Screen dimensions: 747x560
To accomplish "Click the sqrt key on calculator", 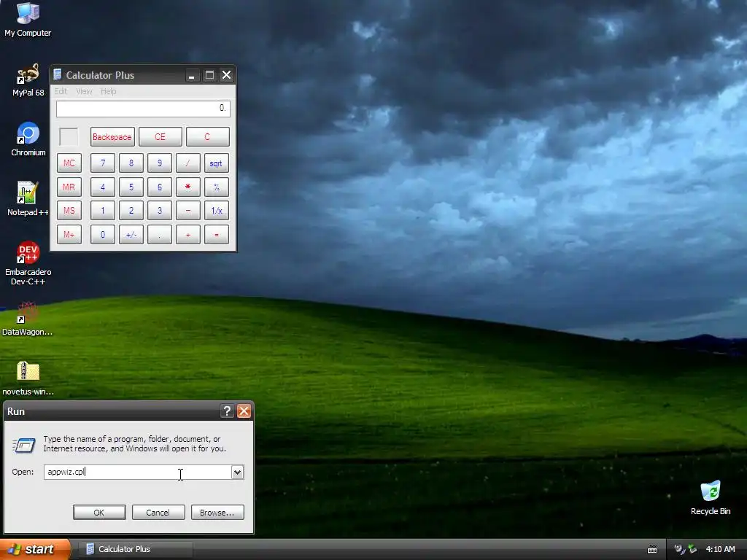I will (216, 163).
